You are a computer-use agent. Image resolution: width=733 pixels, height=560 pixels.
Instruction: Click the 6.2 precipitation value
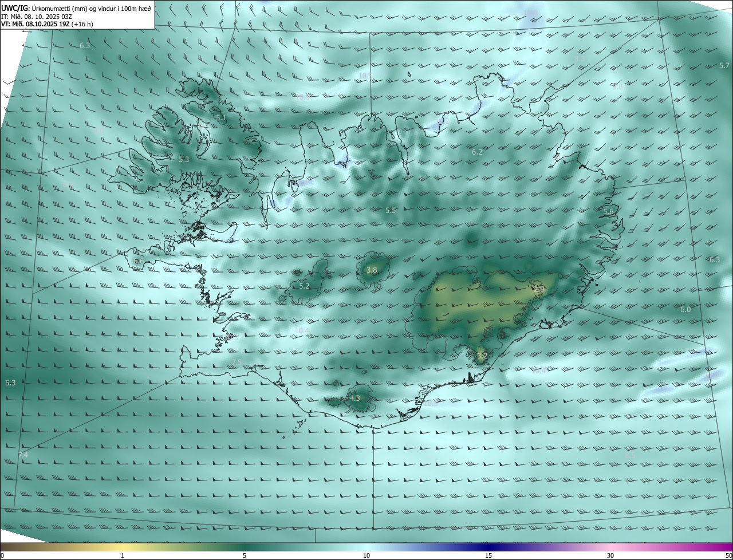pos(477,152)
